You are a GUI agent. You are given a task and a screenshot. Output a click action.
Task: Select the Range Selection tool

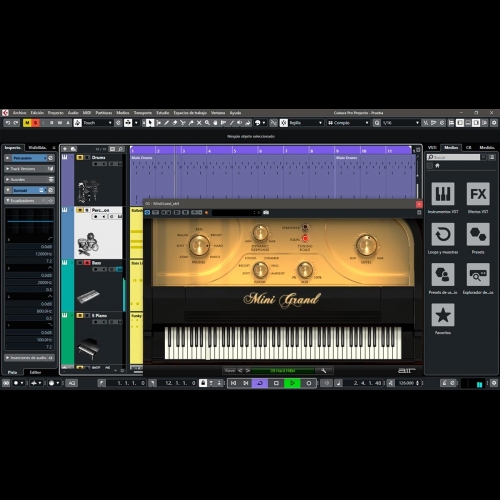pos(159,123)
